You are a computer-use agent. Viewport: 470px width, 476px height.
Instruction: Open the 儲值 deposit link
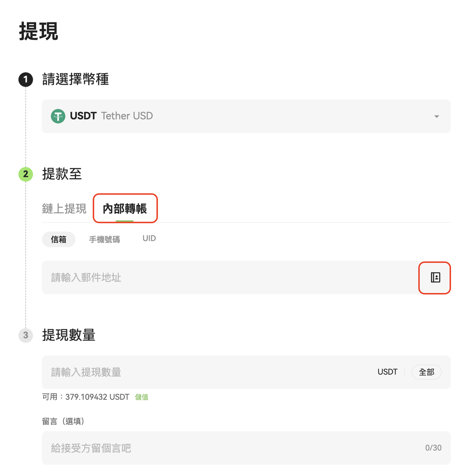coord(141,397)
